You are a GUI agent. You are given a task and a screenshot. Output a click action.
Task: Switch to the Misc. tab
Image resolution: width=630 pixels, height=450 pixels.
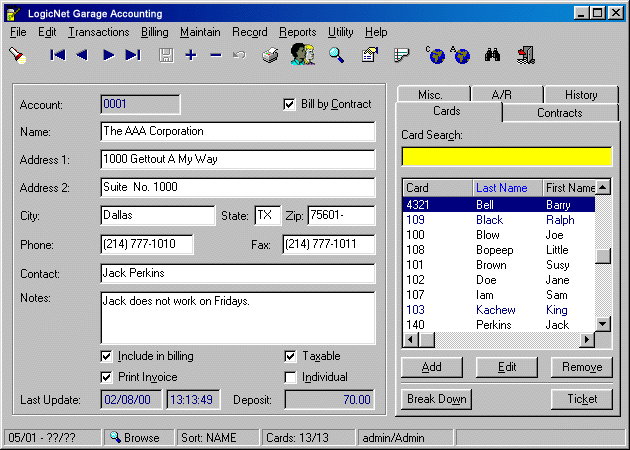[433, 94]
